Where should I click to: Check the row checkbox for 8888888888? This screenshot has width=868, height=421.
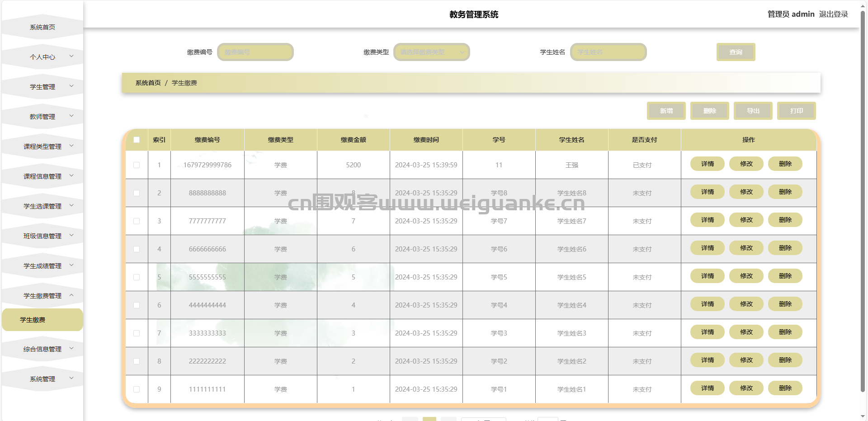pos(137,193)
